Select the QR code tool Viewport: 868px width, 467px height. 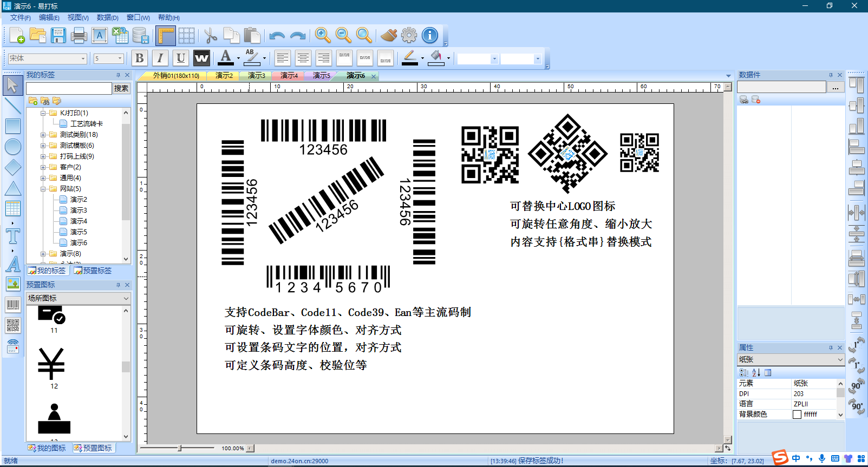(x=13, y=325)
